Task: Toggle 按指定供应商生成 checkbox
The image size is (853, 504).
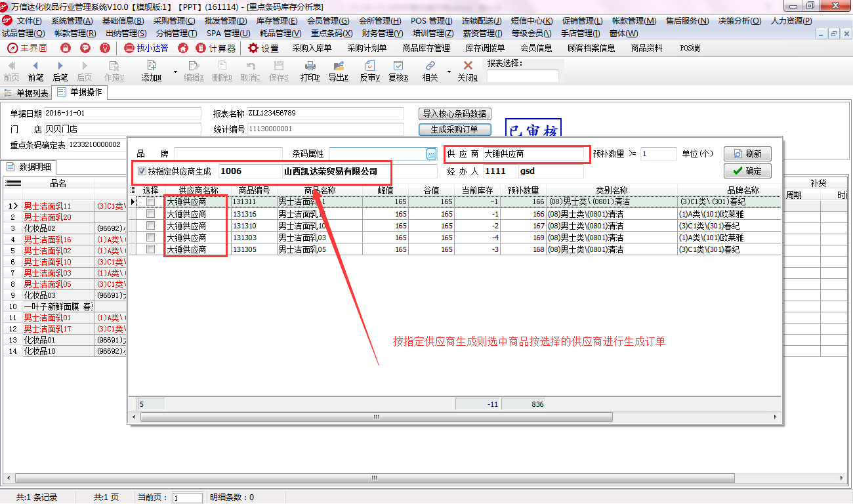Action: pyautogui.click(x=142, y=172)
